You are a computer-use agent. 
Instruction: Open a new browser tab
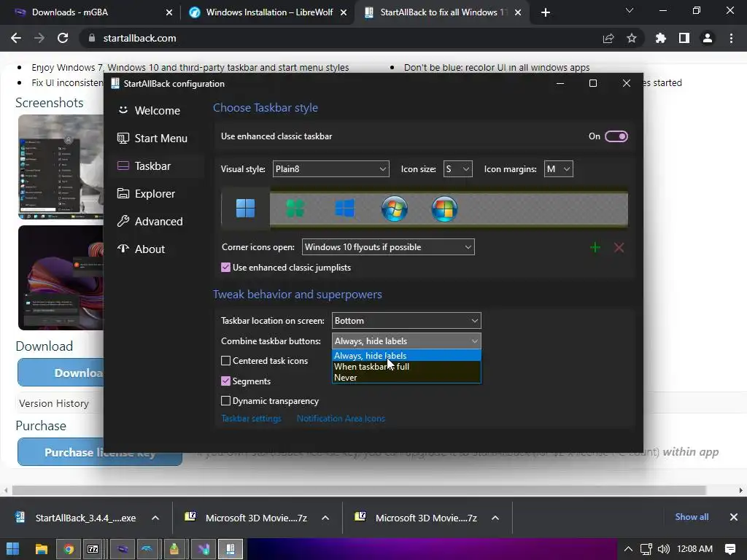[546, 12]
